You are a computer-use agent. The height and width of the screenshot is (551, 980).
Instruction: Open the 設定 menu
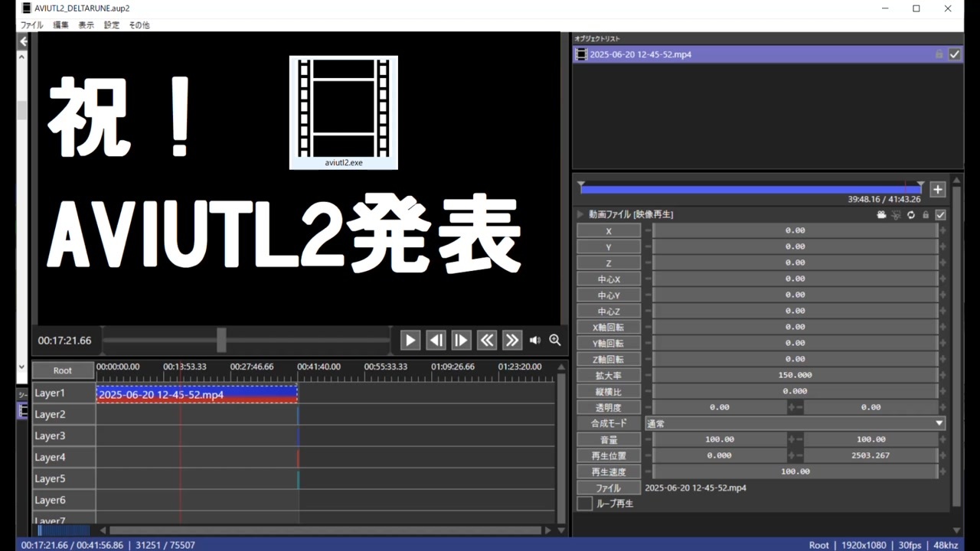[x=111, y=24]
